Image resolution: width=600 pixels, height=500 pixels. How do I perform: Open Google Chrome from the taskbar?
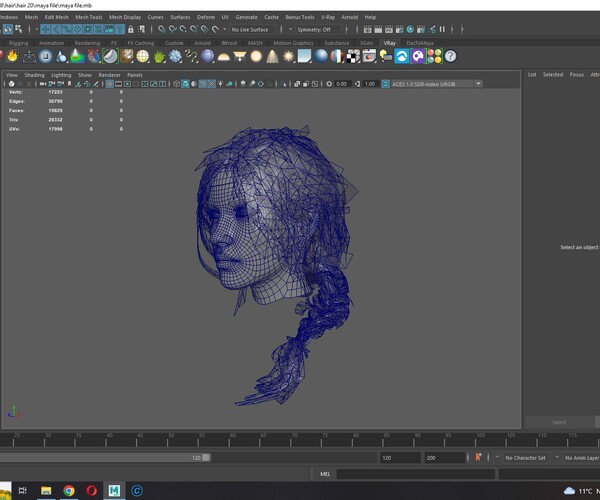pos(69,490)
